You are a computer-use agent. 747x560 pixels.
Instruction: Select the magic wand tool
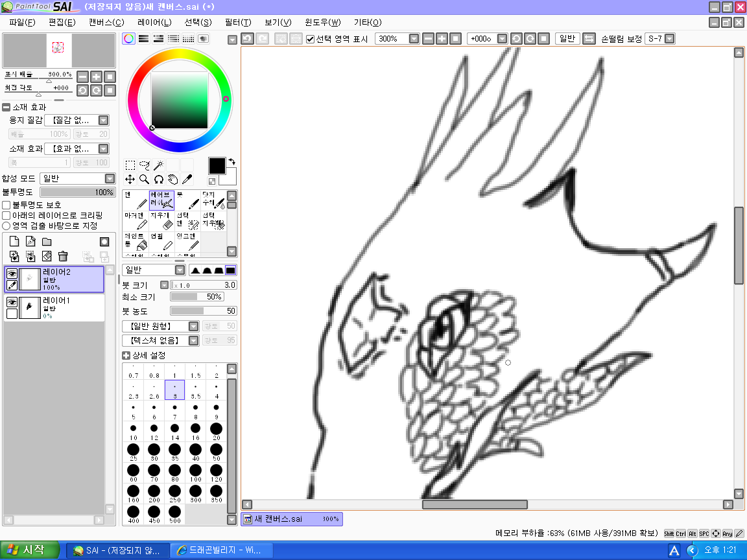[x=159, y=165]
